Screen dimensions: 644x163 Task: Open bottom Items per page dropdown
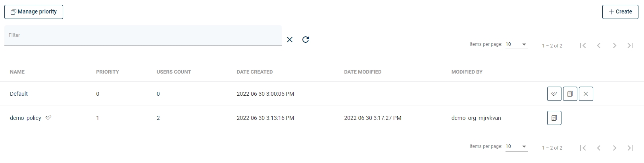point(516,147)
